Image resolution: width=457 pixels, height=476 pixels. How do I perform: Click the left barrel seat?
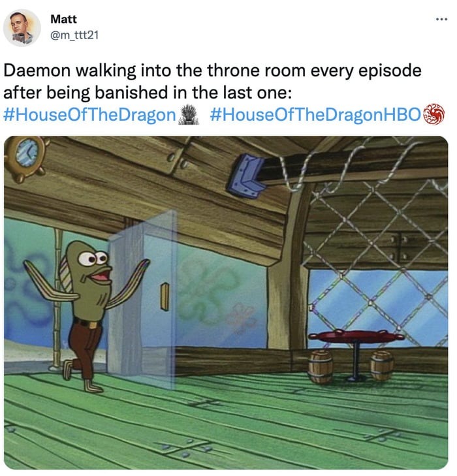321,366
